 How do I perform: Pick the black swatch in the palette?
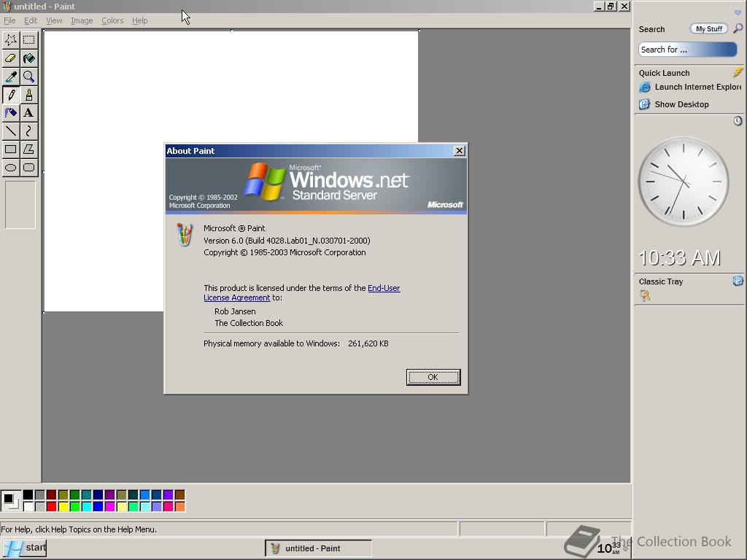click(x=28, y=495)
